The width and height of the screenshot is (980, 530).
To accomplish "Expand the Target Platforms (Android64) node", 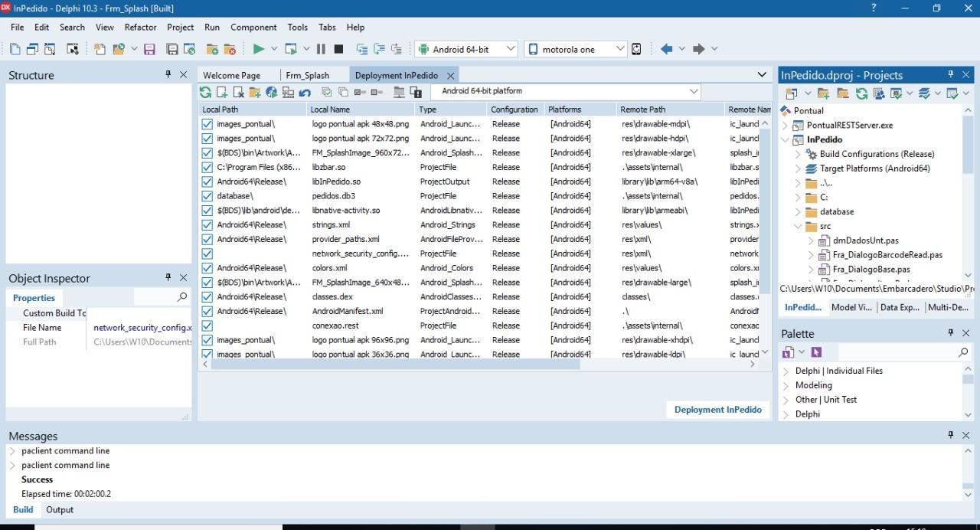I will pyautogui.click(x=799, y=168).
